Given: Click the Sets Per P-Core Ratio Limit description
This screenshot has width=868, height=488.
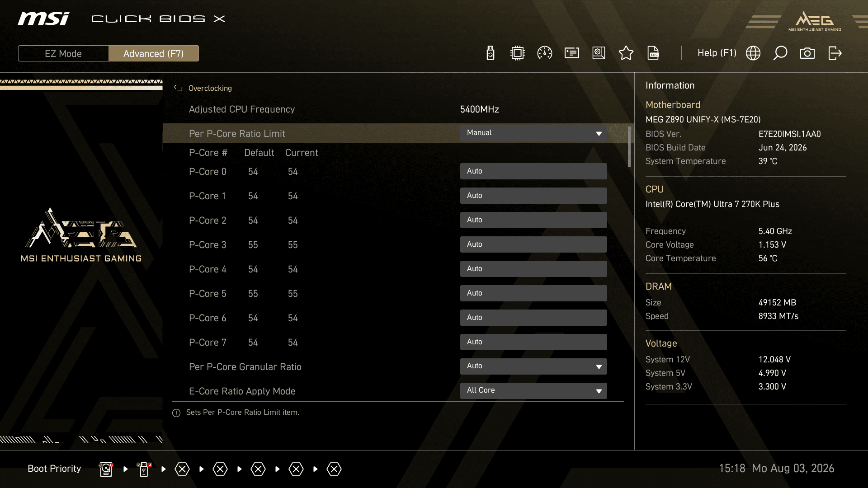Looking at the screenshot, I should click(242, 413).
